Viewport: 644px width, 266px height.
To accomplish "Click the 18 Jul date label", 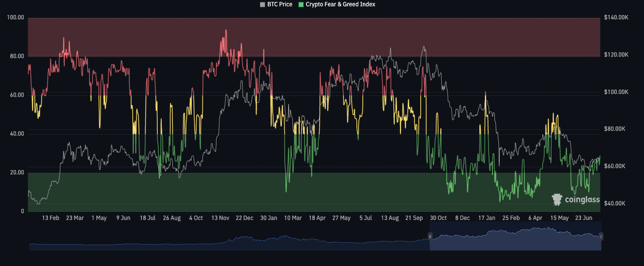I will click(148, 218).
